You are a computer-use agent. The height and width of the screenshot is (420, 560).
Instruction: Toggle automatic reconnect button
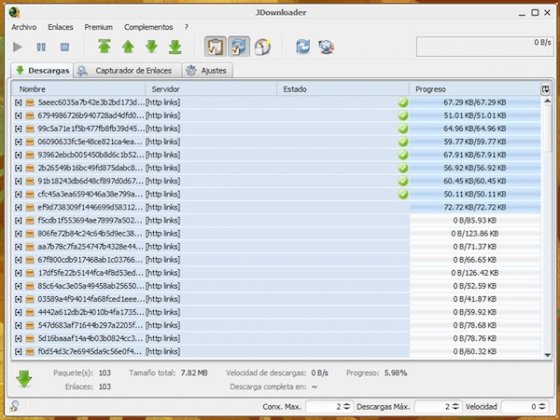point(239,46)
